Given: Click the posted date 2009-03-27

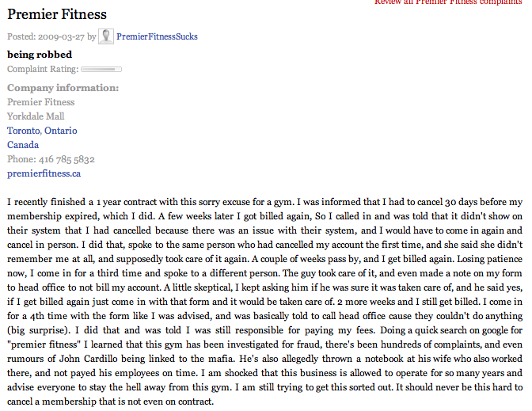Looking at the screenshot, I should click(61, 36).
